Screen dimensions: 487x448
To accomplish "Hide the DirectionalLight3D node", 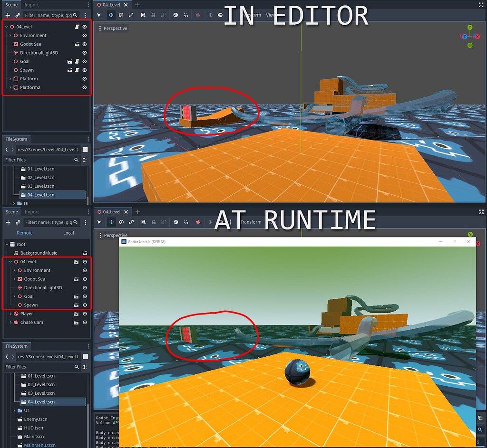I will 84,53.
